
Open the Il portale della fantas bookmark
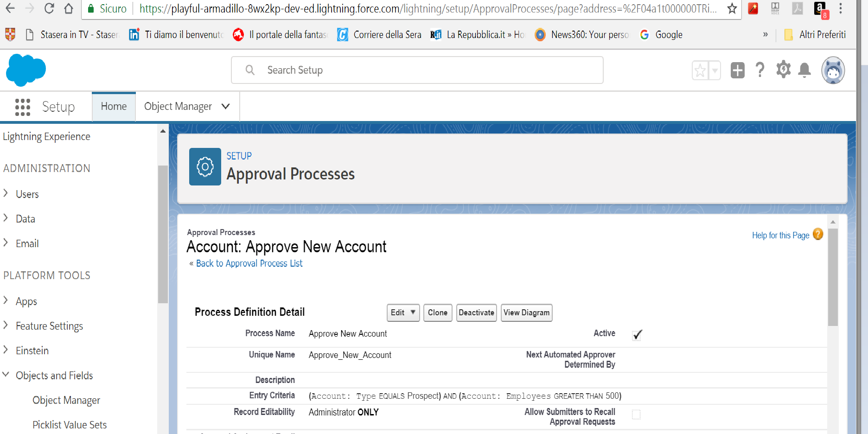click(280, 35)
